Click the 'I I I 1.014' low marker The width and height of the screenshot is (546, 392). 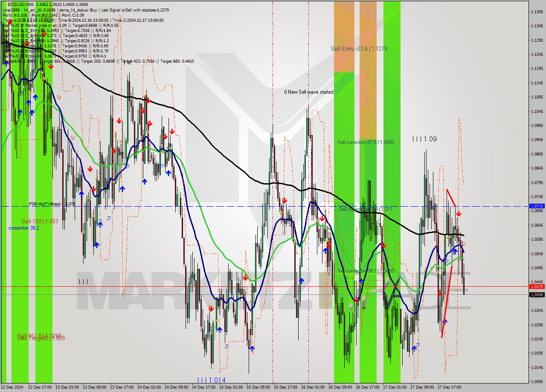[x=211, y=380]
